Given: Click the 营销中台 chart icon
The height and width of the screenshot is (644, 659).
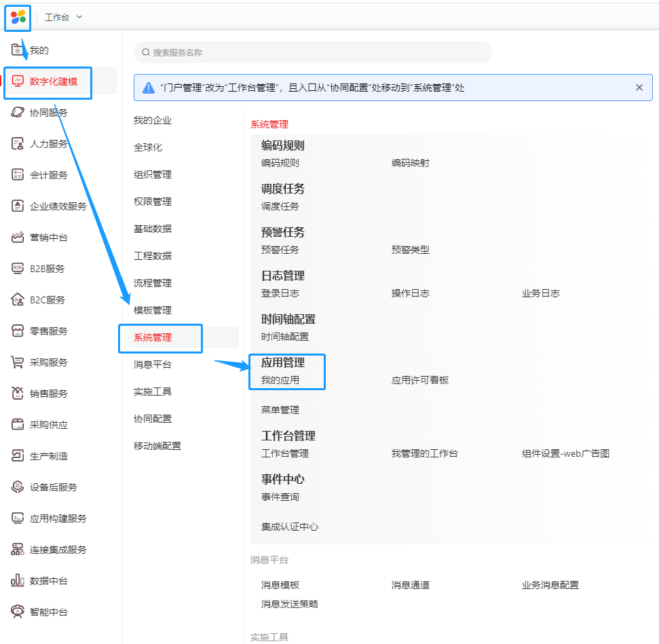Looking at the screenshot, I should [x=18, y=238].
